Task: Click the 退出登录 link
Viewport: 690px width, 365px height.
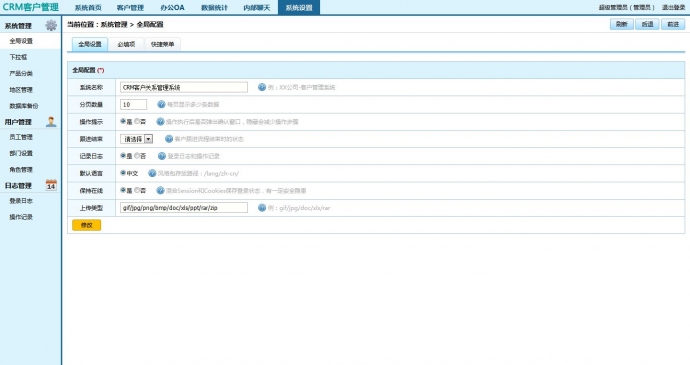Action: [x=674, y=7]
